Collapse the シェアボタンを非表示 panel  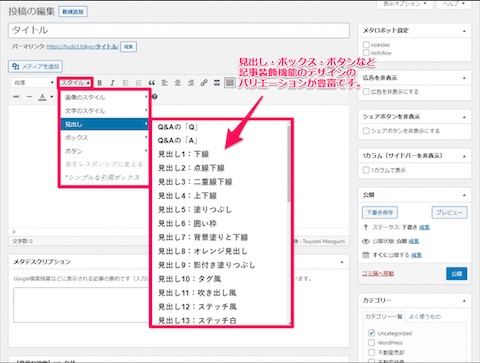464,117
